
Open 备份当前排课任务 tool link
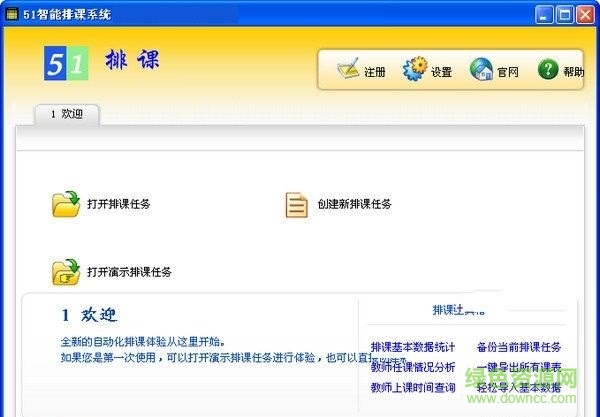click(x=519, y=347)
